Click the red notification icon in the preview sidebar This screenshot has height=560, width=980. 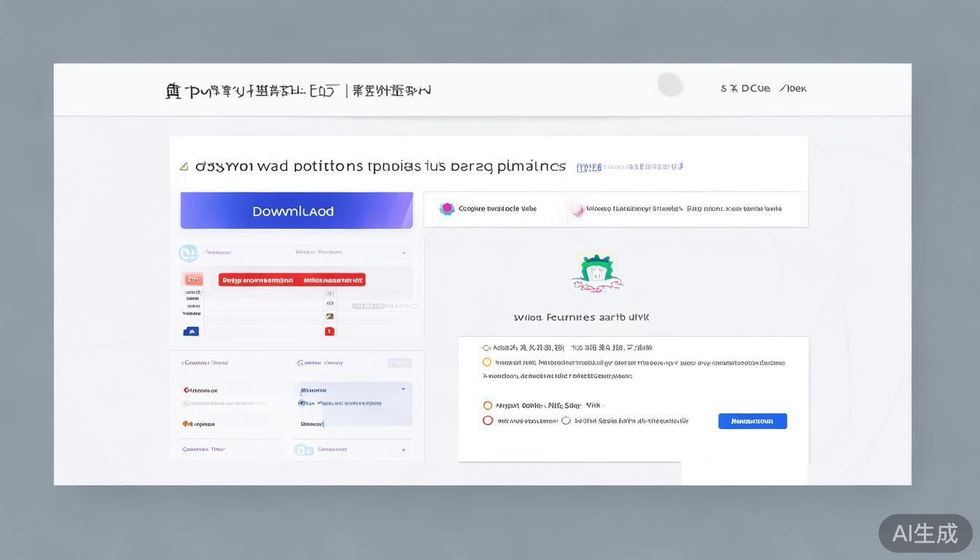click(330, 332)
